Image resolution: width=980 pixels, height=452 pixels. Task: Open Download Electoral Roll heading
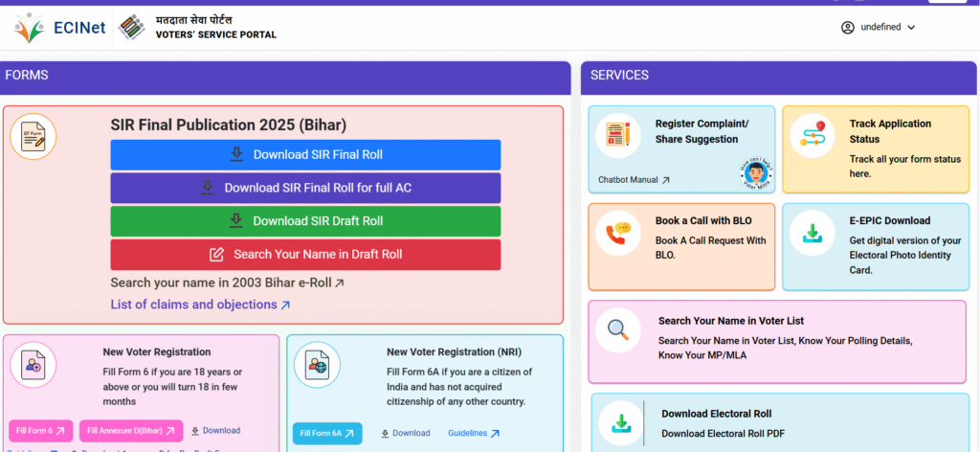coord(716,414)
